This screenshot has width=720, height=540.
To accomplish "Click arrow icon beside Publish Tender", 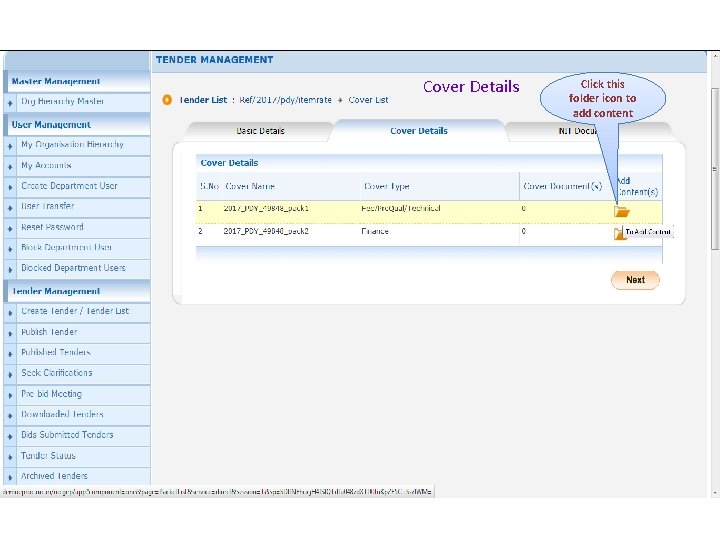I will [10, 334].
